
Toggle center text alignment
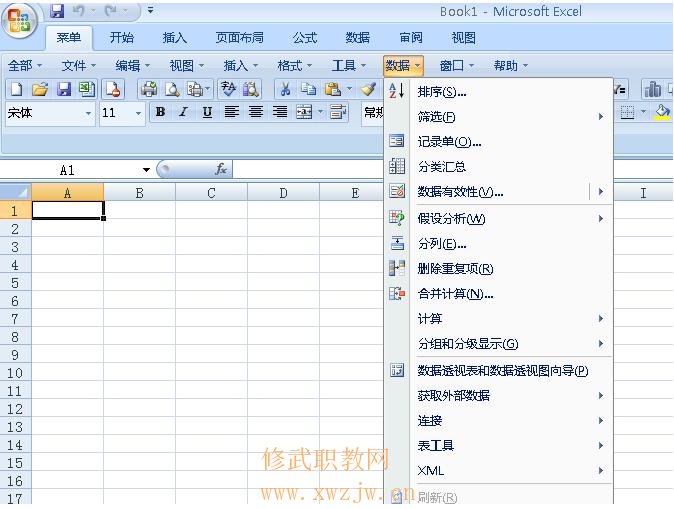(256, 112)
